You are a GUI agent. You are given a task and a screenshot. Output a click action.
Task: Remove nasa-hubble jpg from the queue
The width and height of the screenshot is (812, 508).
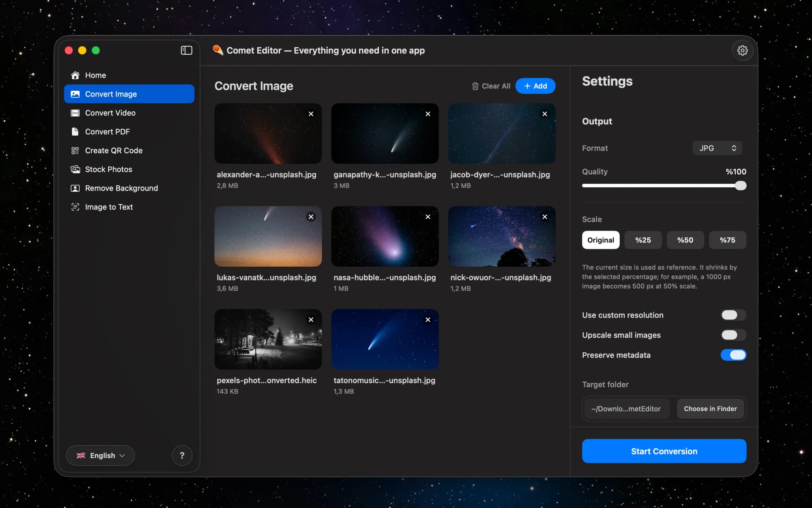click(428, 217)
